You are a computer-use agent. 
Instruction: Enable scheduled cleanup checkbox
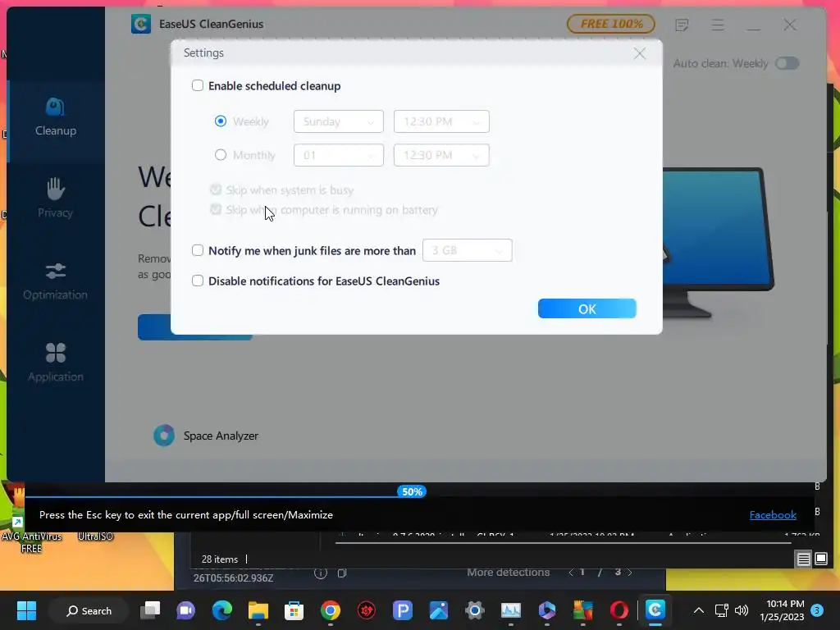point(198,85)
